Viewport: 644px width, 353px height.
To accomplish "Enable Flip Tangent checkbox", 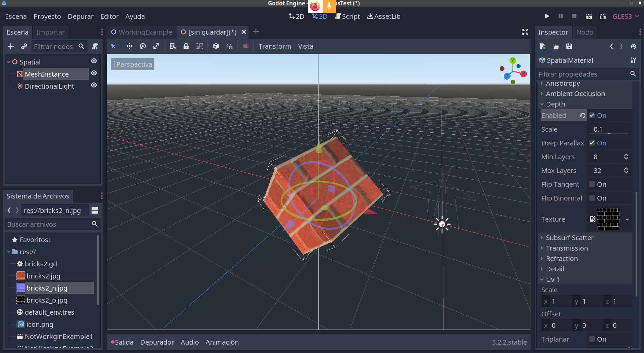I will pyautogui.click(x=592, y=184).
